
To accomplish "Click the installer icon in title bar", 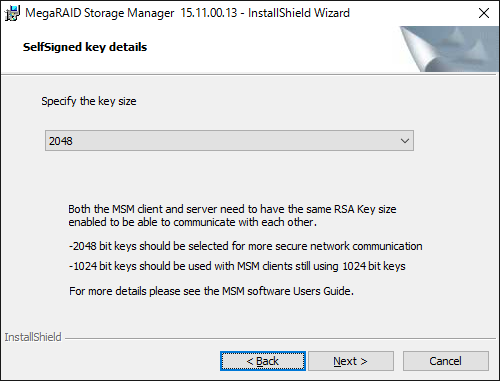I will (x=12, y=13).
